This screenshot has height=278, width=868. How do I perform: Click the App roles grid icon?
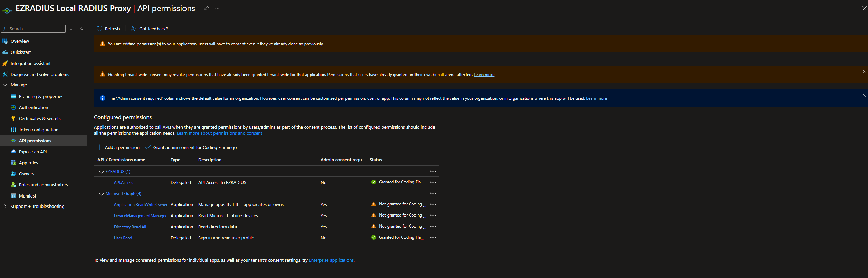[x=13, y=163]
